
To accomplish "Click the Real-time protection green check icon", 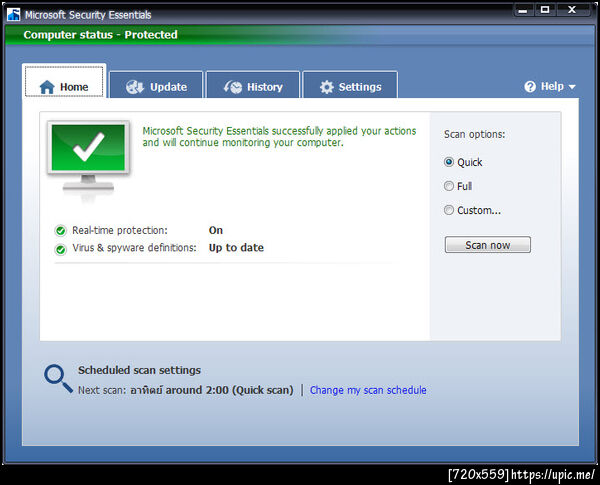I will pos(60,231).
